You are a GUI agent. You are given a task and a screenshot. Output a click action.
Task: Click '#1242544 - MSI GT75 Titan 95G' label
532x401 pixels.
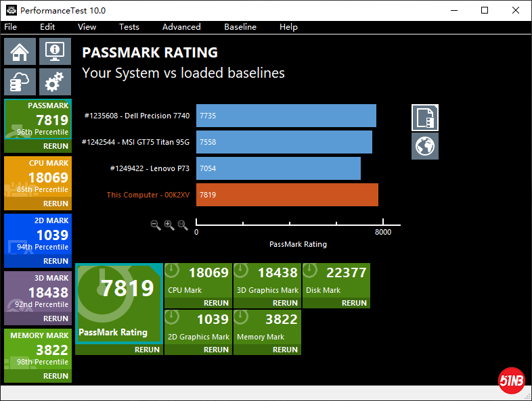(x=135, y=142)
